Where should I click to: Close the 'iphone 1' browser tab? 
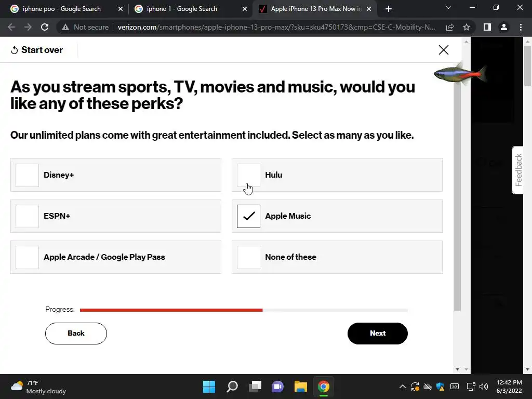pos(245,9)
